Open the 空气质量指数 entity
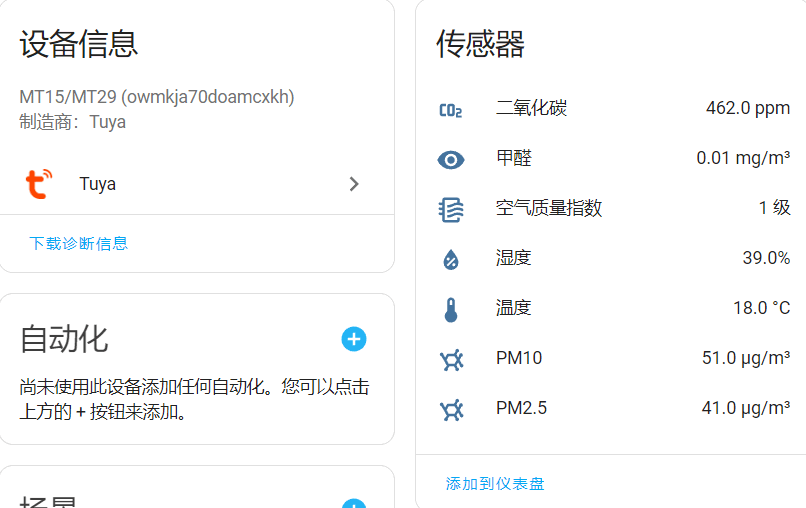The image size is (806, 508). (549, 208)
